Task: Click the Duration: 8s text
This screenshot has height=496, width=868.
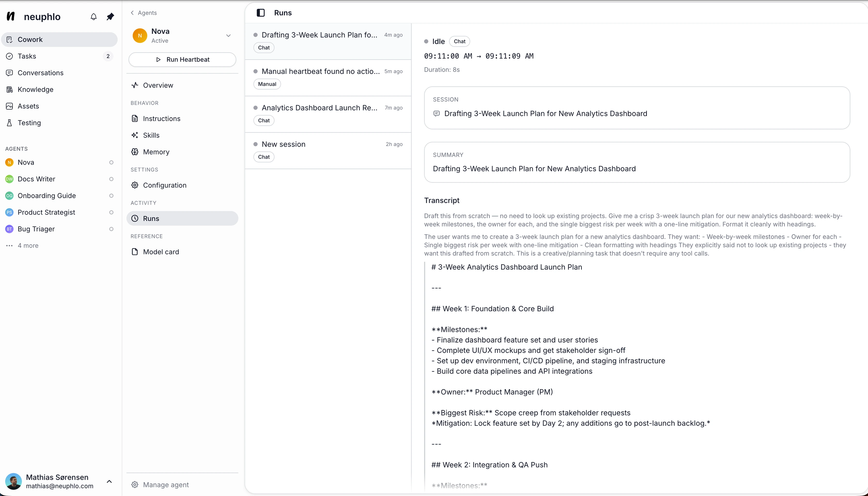Action: tap(442, 70)
